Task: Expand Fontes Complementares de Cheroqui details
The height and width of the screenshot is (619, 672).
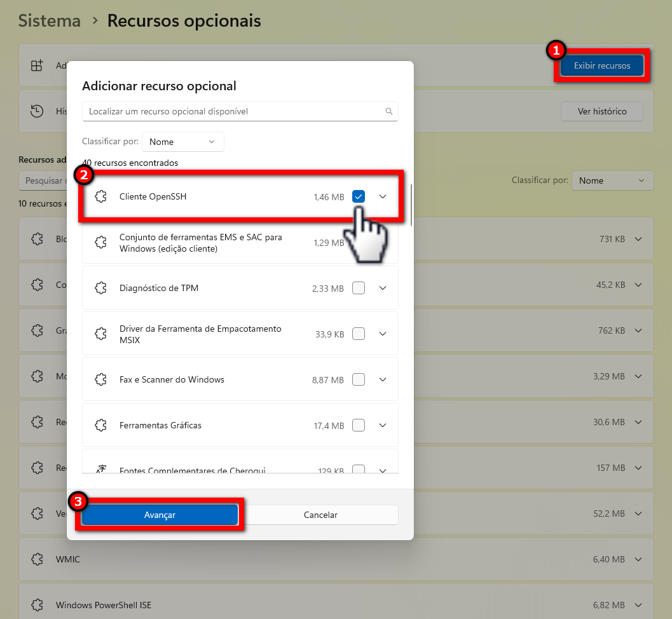Action: tap(383, 470)
